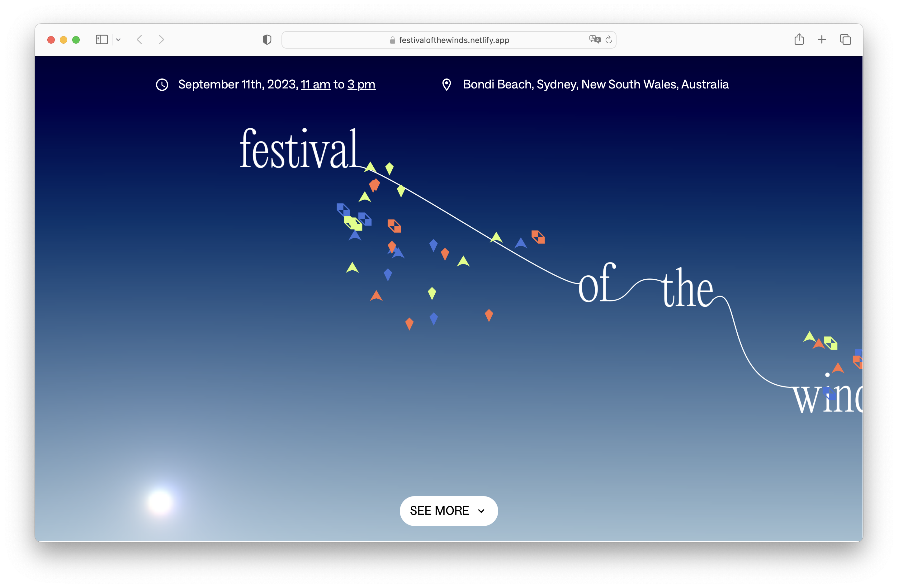Click the padlock icon in the address bar
The width and height of the screenshot is (898, 588).
[x=392, y=40]
